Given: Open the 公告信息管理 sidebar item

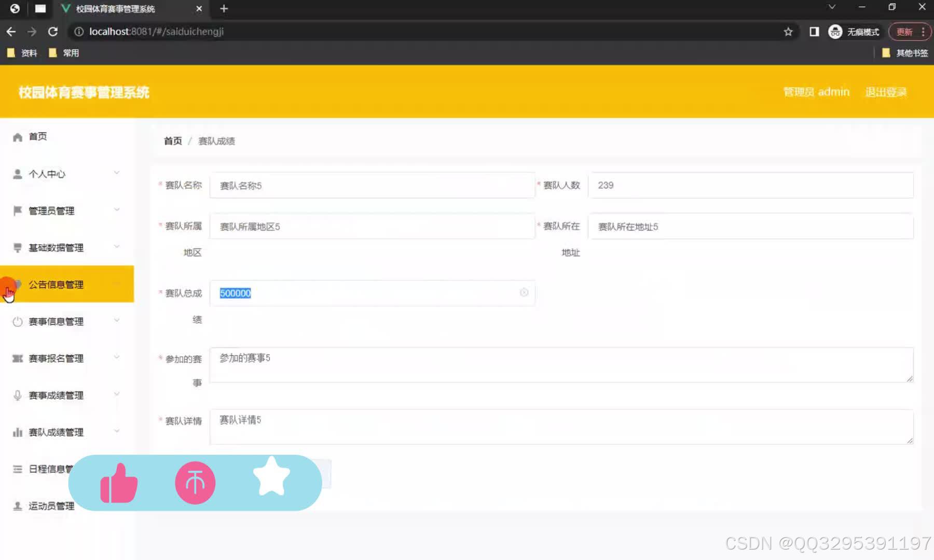Looking at the screenshot, I should 67,284.
